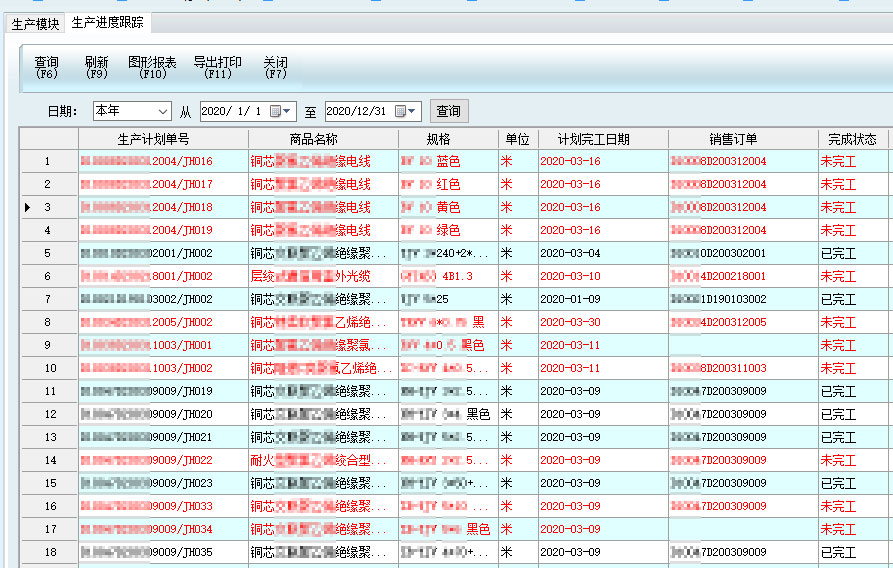Image resolution: width=893 pixels, height=568 pixels.
Task: Click plan number ending 2004/JH018
Action: point(163,207)
